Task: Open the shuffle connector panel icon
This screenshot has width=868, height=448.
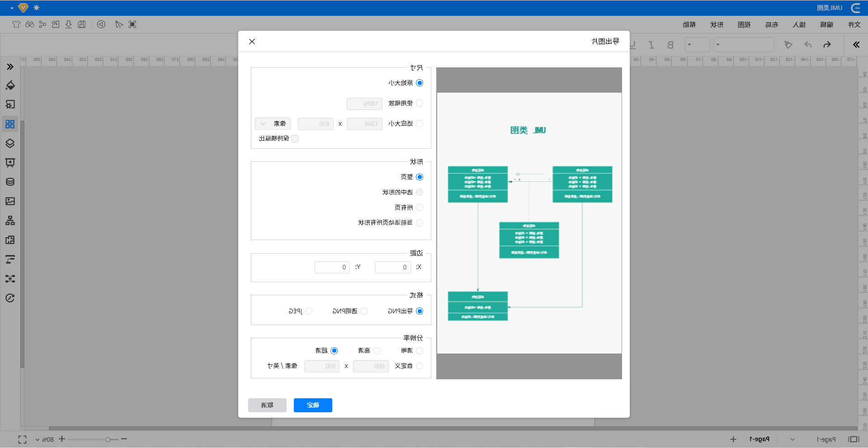Action: point(10,279)
